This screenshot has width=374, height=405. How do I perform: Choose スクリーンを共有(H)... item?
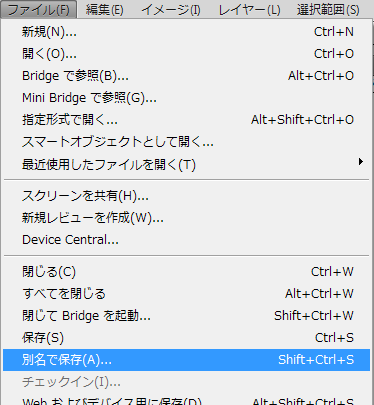click(x=187, y=196)
